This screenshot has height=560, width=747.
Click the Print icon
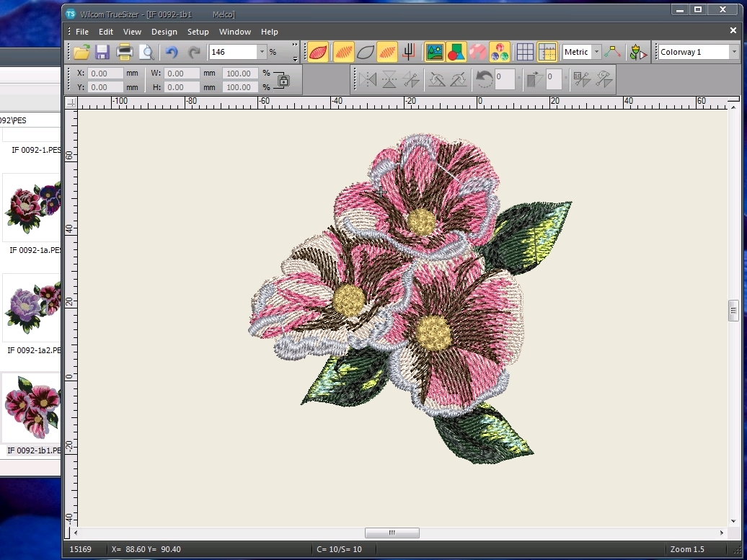pyautogui.click(x=124, y=52)
